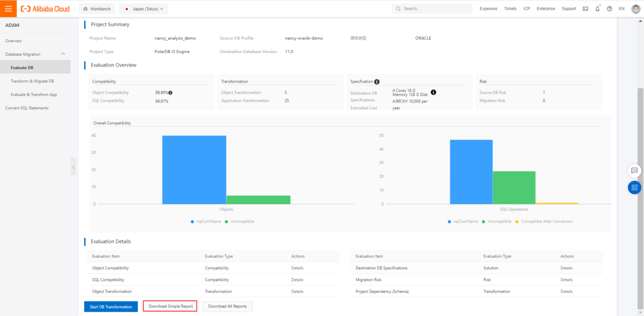Viewport: 644px width, 316px height.
Task: Click the blue Objects bar
Action: coord(194,170)
